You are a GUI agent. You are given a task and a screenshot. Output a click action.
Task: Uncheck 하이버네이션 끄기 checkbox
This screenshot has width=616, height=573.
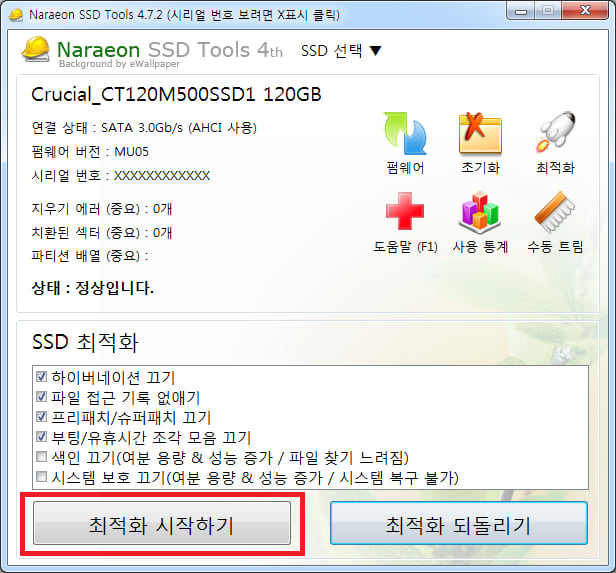point(41,376)
